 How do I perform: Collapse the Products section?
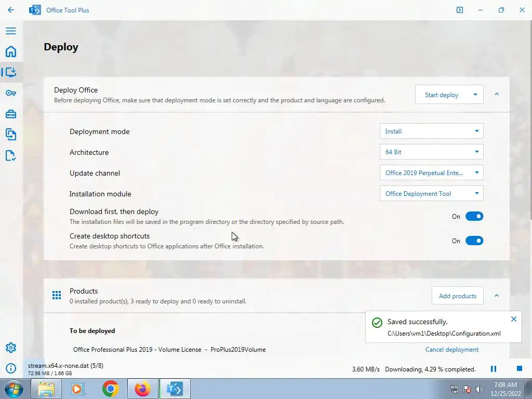coord(497,296)
